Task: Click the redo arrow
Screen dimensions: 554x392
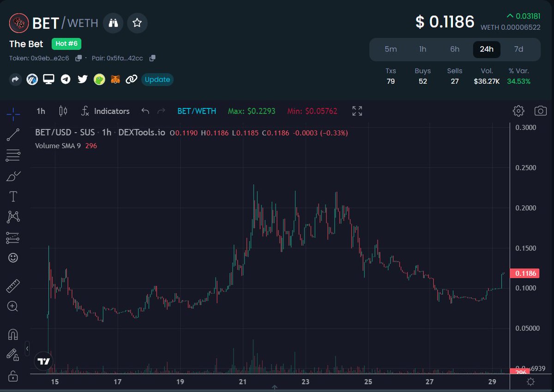Action: pos(161,111)
